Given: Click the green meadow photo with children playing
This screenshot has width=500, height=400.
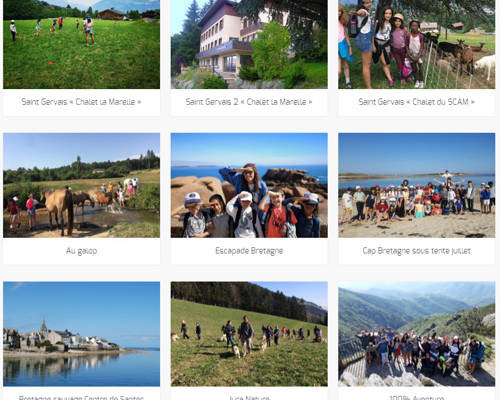Looking at the screenshot, I should 81,44.
